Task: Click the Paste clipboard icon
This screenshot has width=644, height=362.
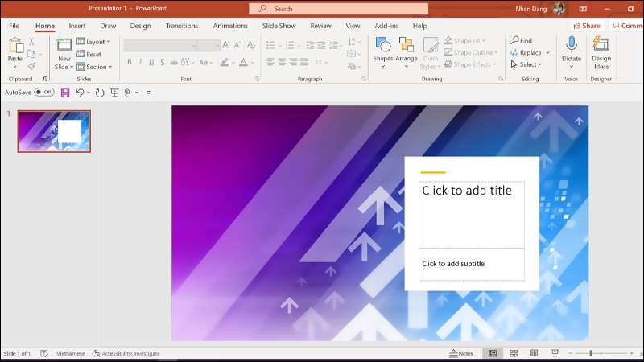Action: point(15,46)
